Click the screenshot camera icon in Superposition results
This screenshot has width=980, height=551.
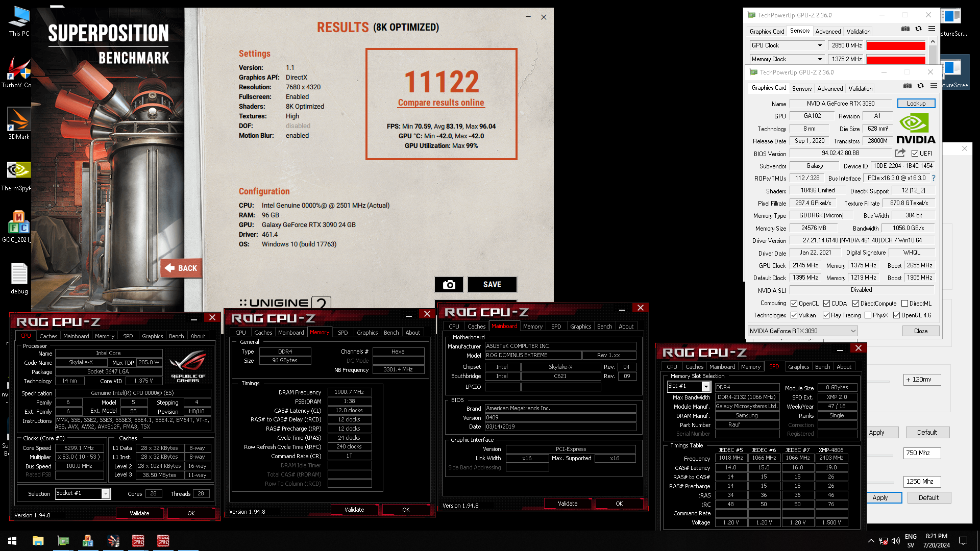tap(449, 285)
